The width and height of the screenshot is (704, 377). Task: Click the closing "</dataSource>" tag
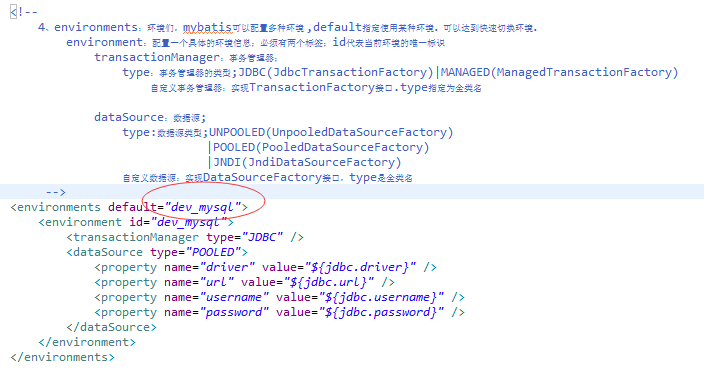(x=111, y=327)
